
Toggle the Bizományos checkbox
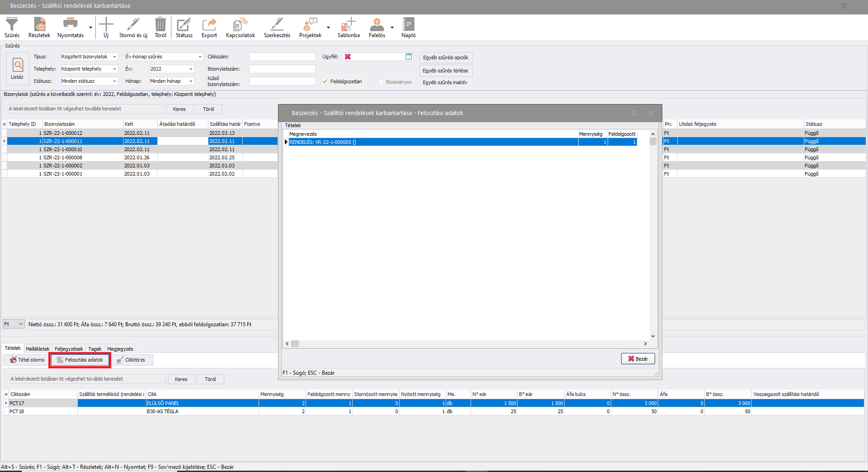pos(381,82)
